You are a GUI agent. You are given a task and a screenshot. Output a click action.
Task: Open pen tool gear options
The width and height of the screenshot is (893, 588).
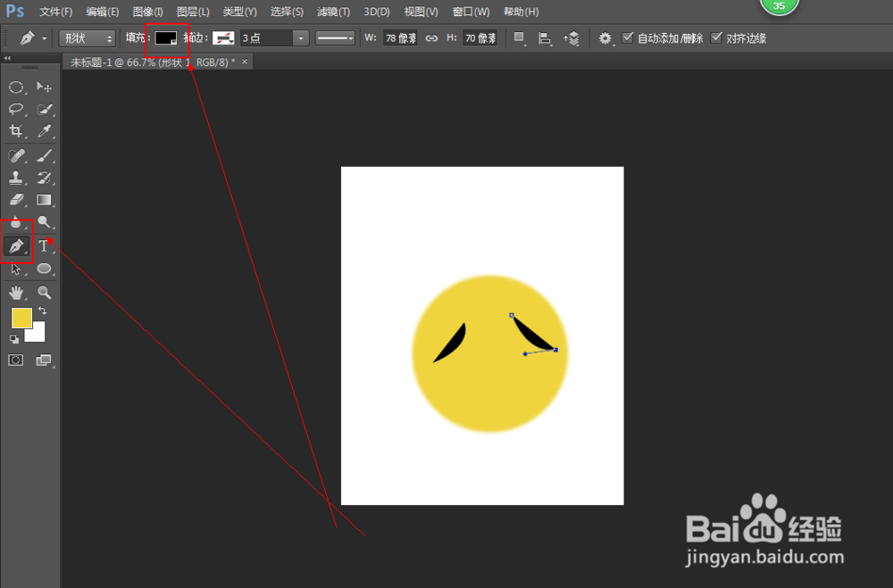[x=605, y=38]
